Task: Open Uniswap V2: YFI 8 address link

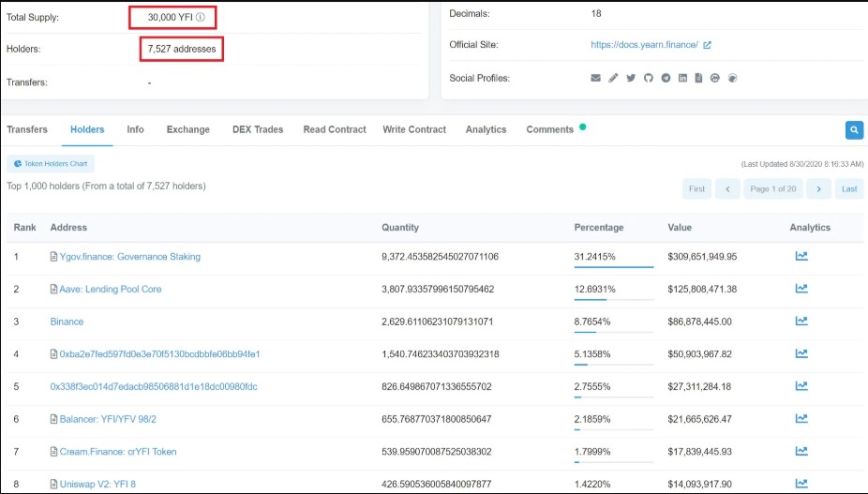Action: click(x=97, y=484)
